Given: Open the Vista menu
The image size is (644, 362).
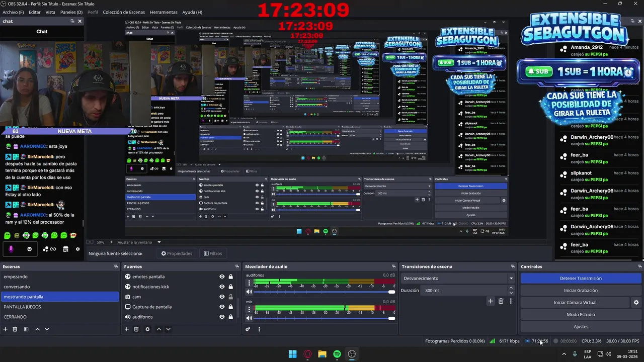Looking at the screenshot, I should click(50, 12).
